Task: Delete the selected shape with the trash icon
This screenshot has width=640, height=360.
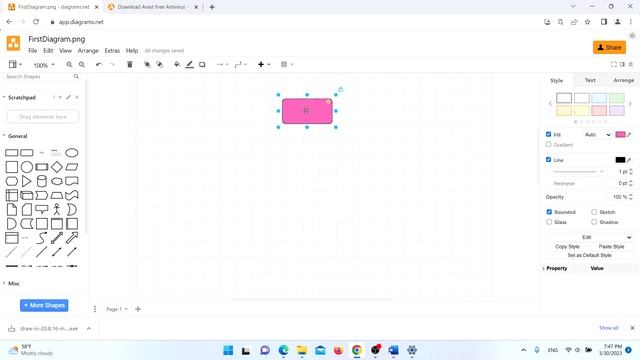Action: [130, 64]
